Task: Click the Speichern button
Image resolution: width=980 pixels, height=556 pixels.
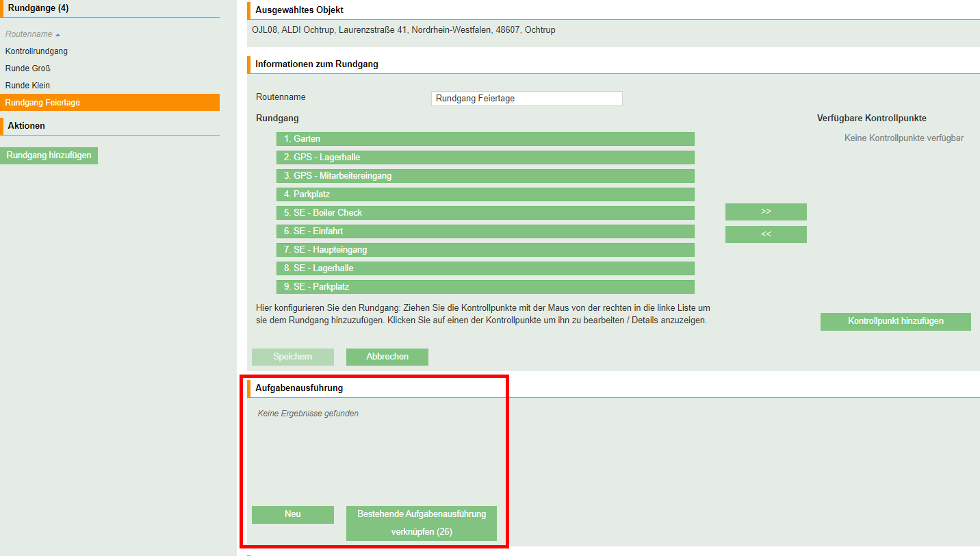Action: (x=293, y=357)
